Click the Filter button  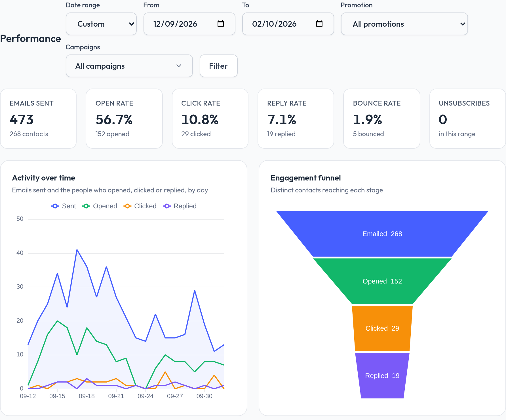pos(218,66)
